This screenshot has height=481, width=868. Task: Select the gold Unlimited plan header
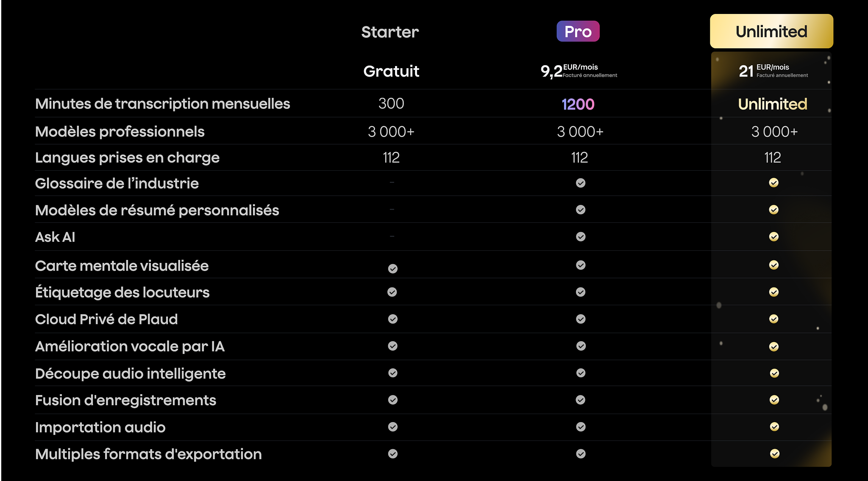[771, 31]
